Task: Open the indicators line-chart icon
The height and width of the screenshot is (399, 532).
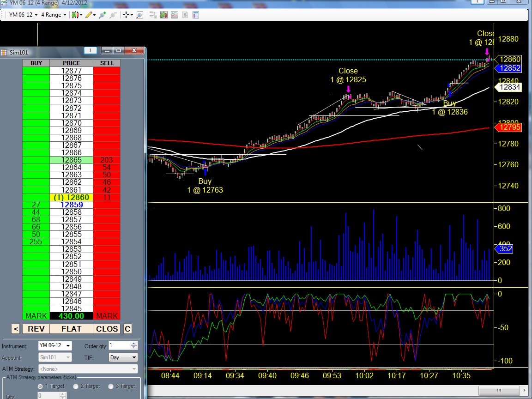Action: pyautogui.click(x=175, y=15)
